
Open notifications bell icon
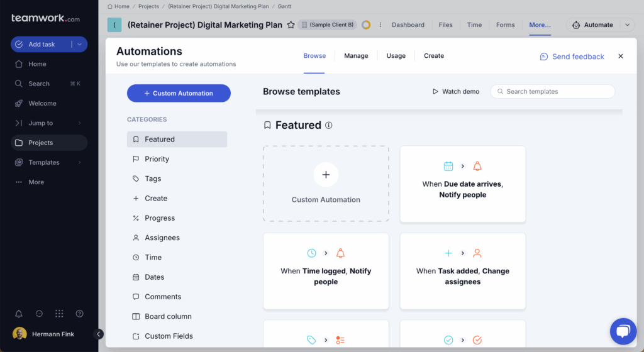(19, 314)
